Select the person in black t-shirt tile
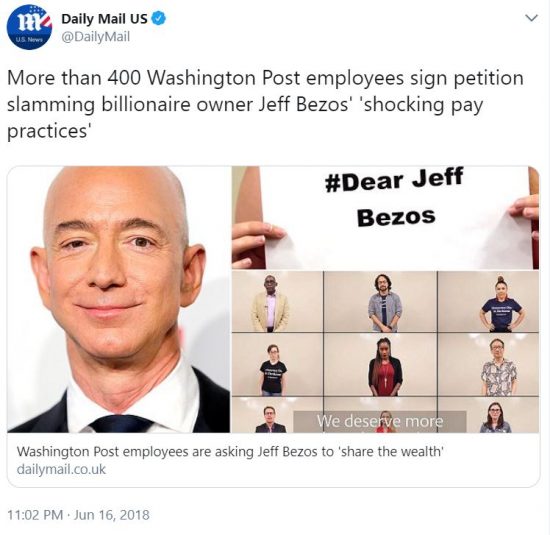This screenshot has width=550, height=535. pyautogui.click(x=277, y=365)
